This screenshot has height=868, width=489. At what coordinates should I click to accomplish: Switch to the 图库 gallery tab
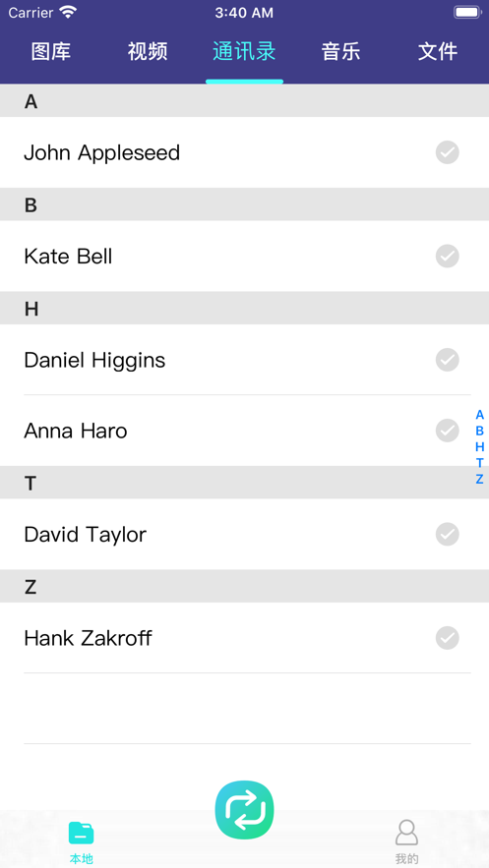click(x=51, y=51)
